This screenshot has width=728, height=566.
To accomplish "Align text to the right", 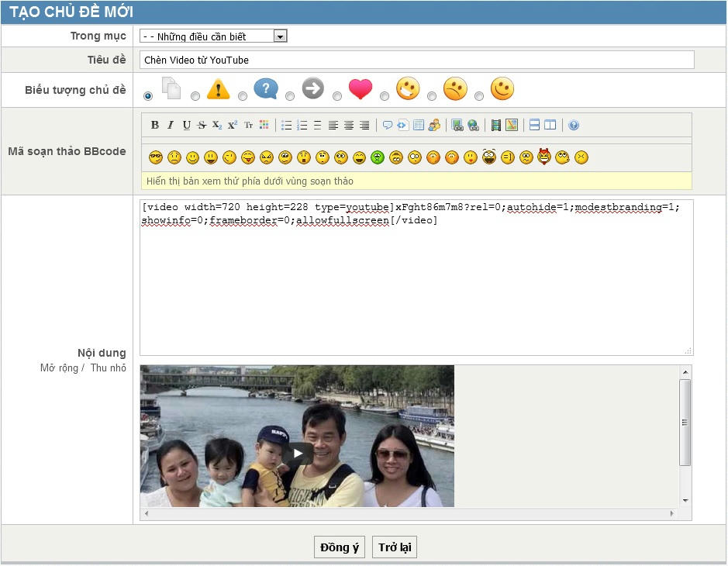I will (x=364, y=125).
